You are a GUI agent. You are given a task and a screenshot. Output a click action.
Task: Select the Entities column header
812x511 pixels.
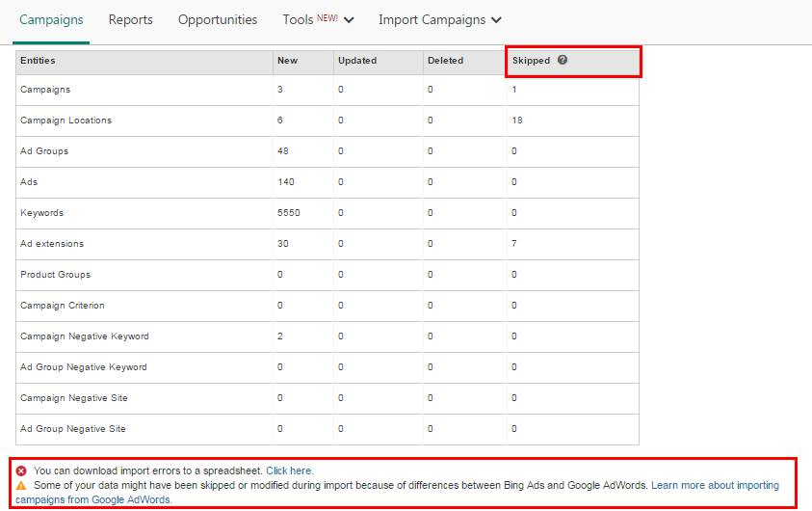click(38, 61)
